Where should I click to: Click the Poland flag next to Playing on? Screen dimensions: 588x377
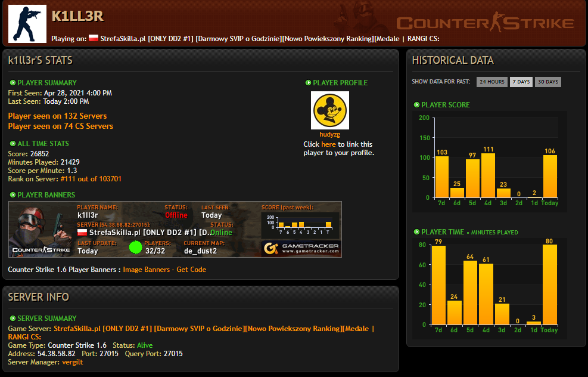[94, 38]
